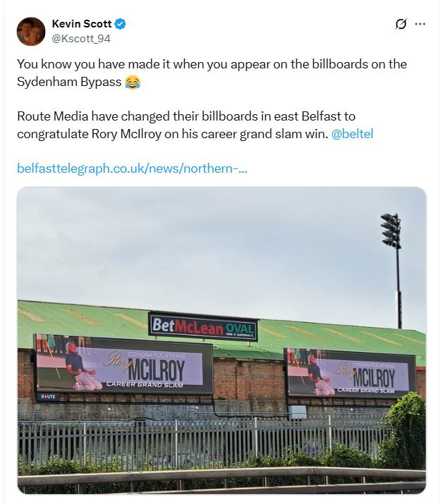Click the right Rory McIlroy billboard
This screenshot has height=504, width=447.
350,372
